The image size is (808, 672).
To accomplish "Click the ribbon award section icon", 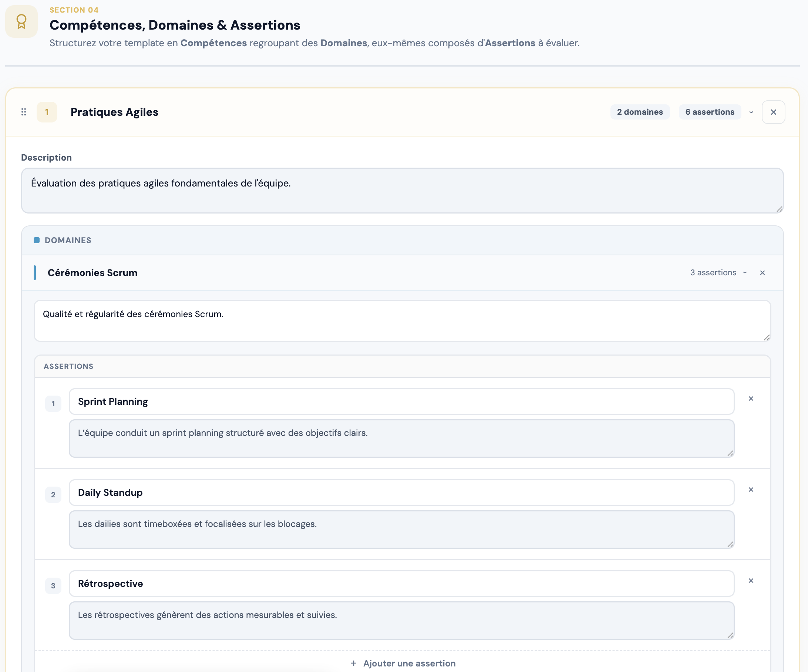I will tap(21, 21).
